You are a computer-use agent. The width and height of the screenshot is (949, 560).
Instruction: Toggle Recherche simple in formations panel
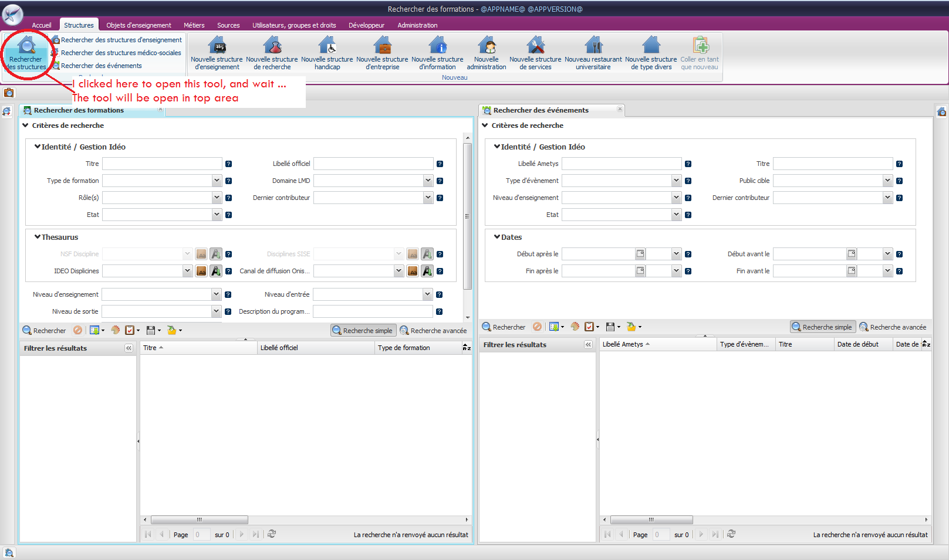pyautogui.click(x=363, y=331)
